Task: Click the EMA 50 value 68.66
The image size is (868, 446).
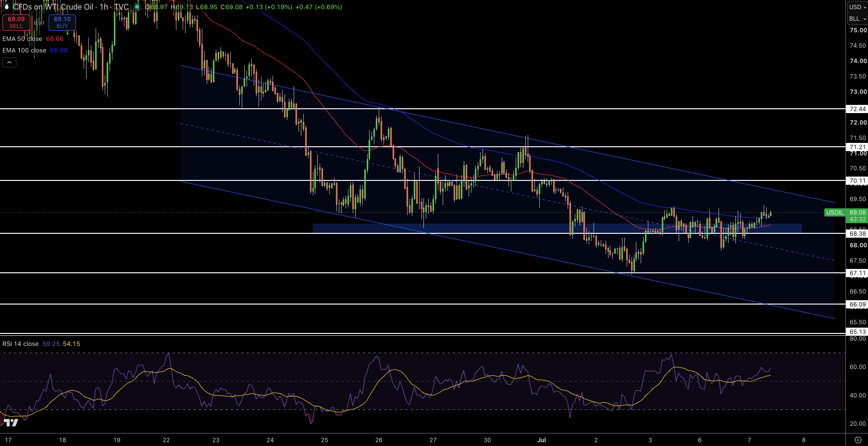Action: tap(55, 38)
